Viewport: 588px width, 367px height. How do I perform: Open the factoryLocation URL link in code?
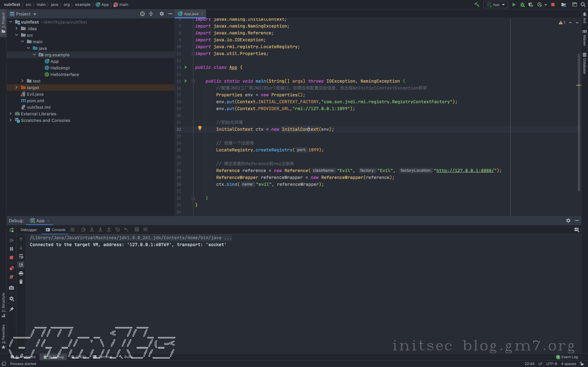click(x=465, y=170)
